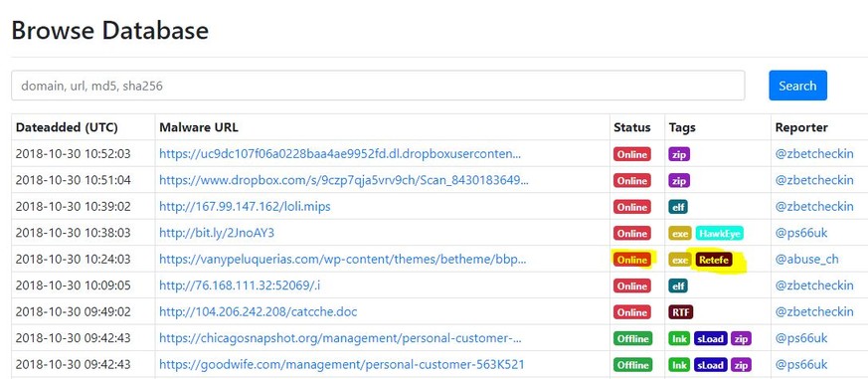Screen dimensions: 868x379
Task: Click the Status column header
Action: point(632,127)
